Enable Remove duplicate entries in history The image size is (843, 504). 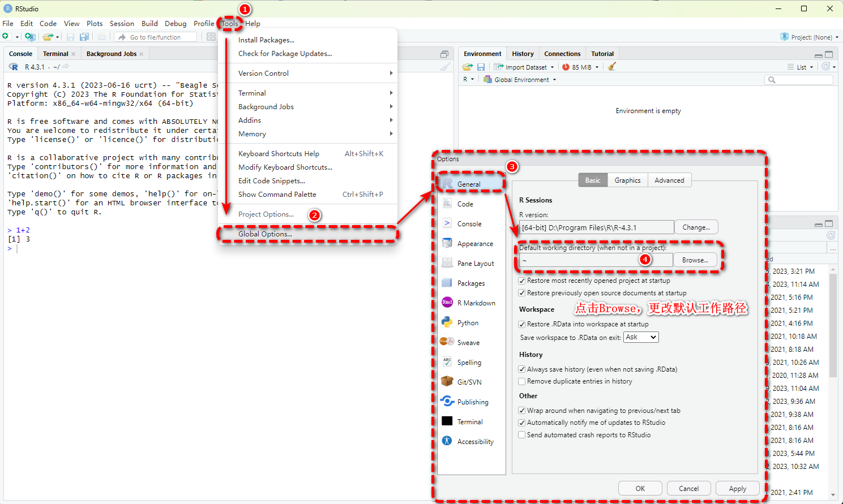pos(522,381)
